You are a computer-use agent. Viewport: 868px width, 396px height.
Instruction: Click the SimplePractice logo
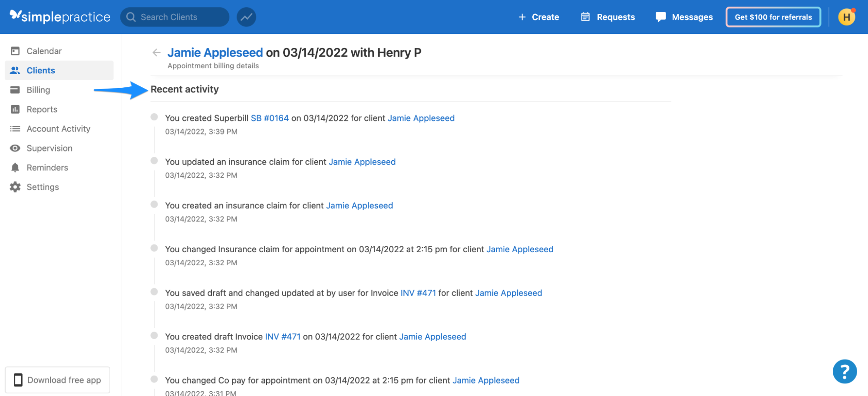coord(60,16)
